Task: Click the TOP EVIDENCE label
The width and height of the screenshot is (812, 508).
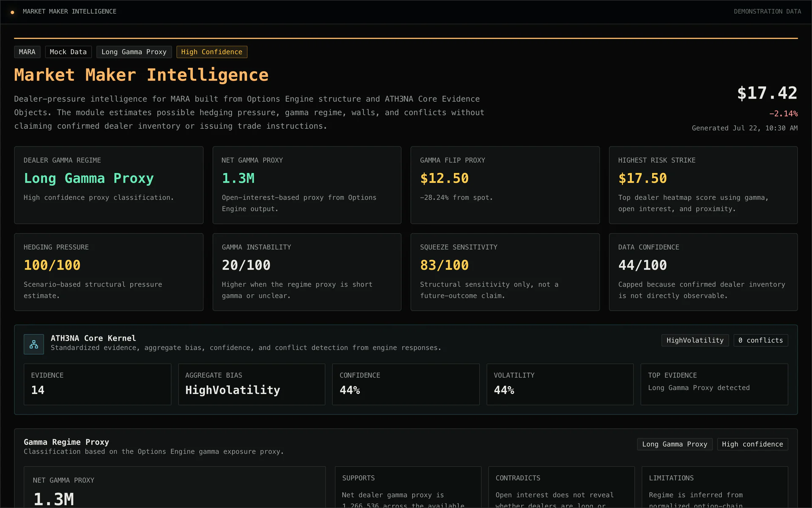Action: [672, 375]
